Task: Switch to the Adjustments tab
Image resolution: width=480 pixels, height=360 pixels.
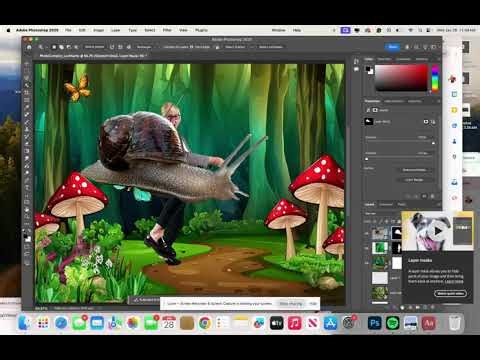Action: pos(394,101)
